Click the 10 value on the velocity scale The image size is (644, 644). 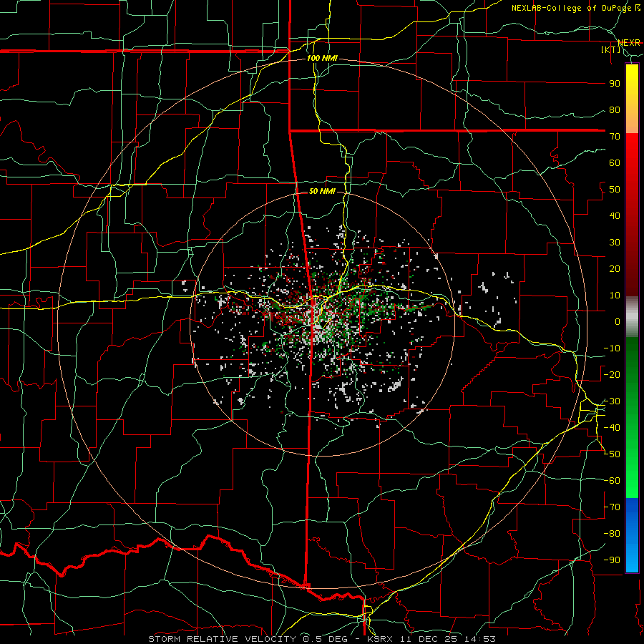pyautogui.click(x=615, y=296)
